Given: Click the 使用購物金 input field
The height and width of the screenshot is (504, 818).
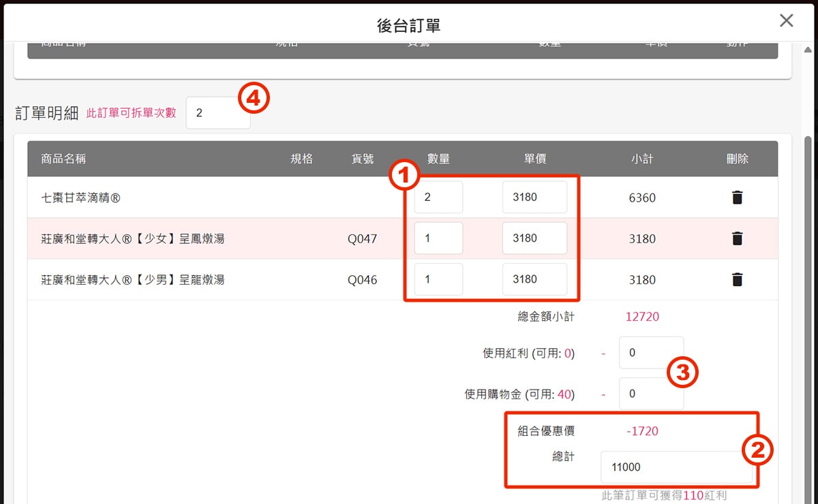Looking at the screenshot, I should tap(650, 393).
